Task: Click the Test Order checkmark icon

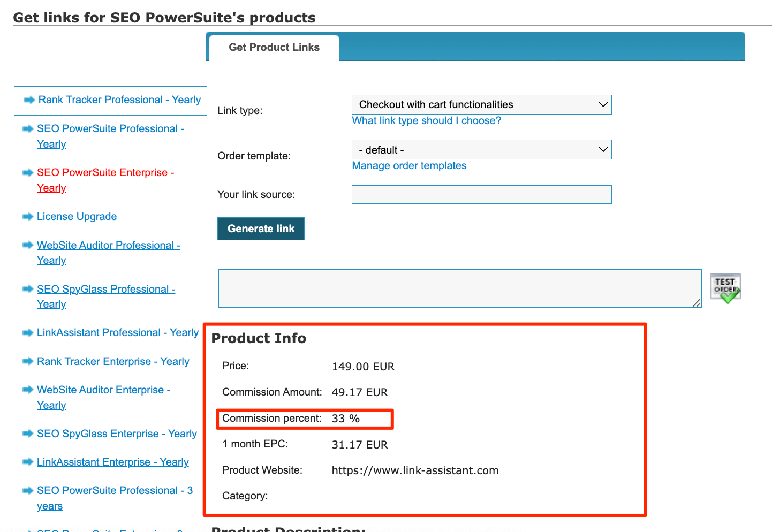Action: point(725,288)
